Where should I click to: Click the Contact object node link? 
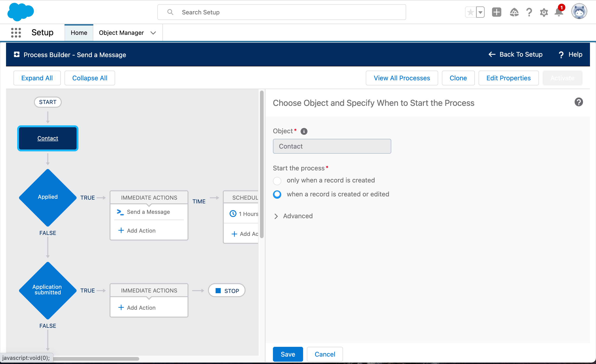coord(48,138)
